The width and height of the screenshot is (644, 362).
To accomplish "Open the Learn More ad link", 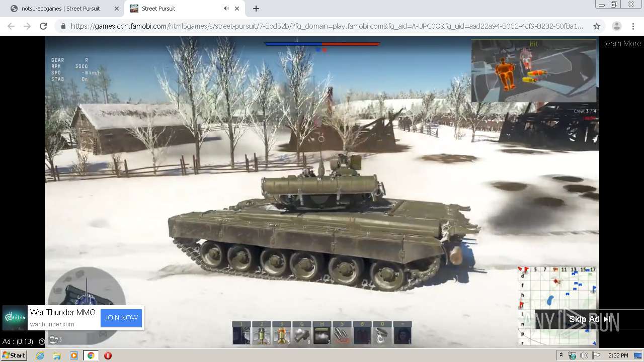I will click(621, 44).
